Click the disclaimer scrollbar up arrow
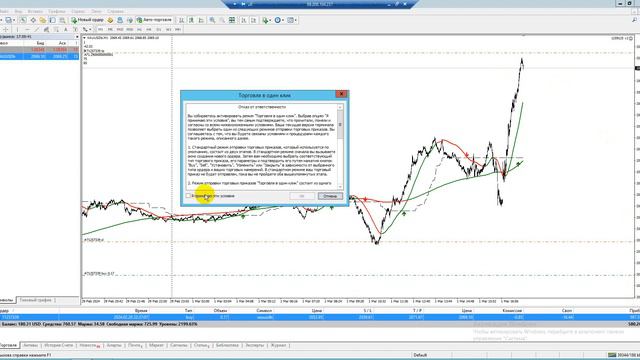The width and height of the screenshot is (640, 360). tap(340, 107)
